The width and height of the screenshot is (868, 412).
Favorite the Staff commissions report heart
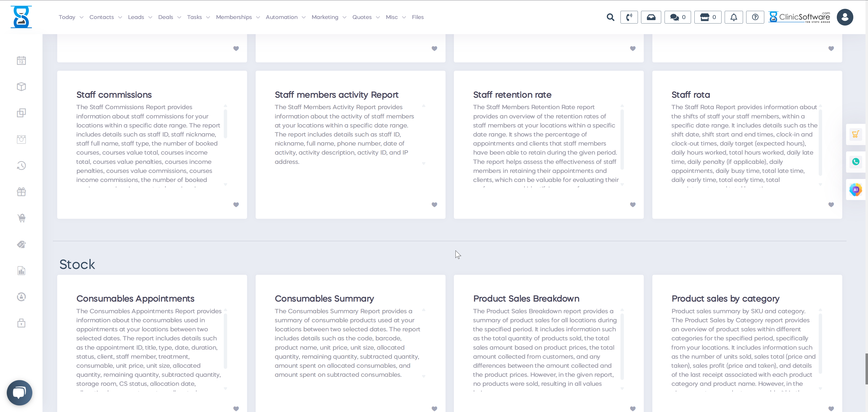click(236, 205)
